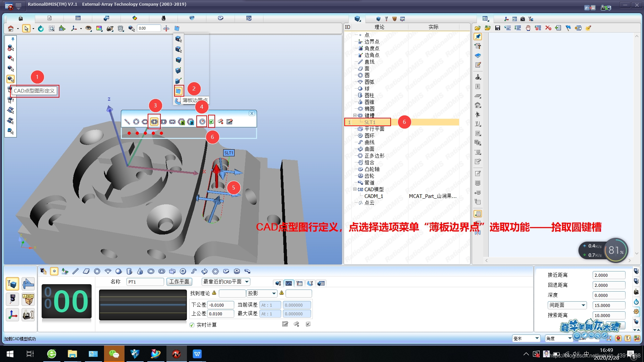Toggle the small checkbox beside the tolerance panel icons
This screenshot has width=644, height=362.
tap(308, 324)
